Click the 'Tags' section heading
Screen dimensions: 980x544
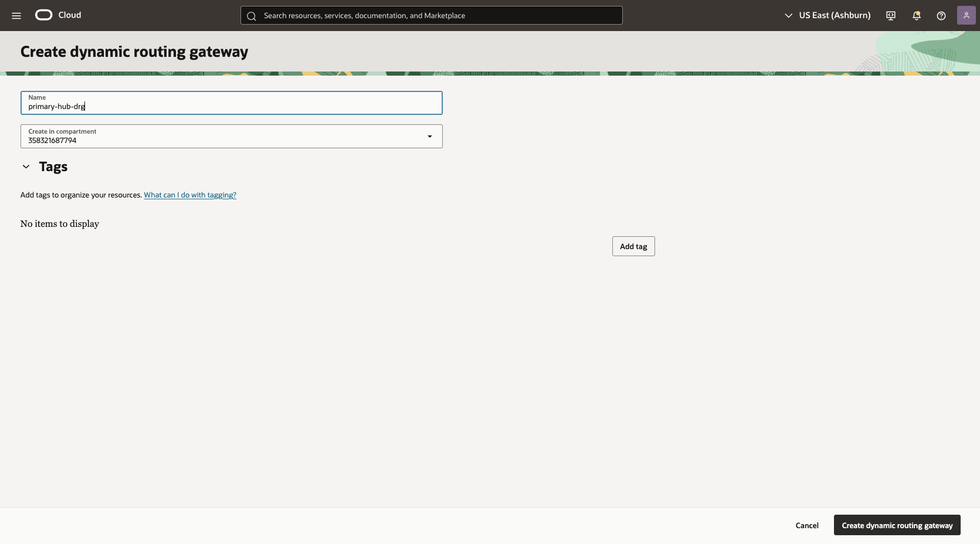pos(54,166)
